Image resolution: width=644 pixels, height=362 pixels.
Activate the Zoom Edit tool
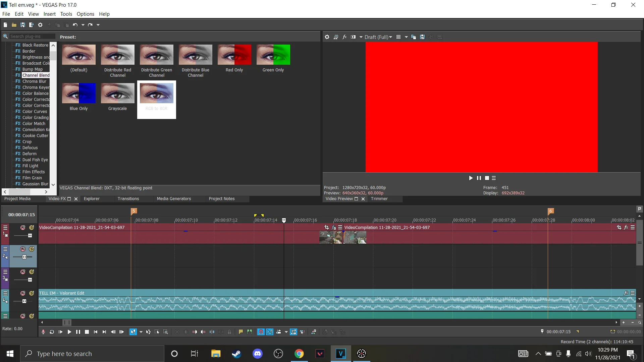tap(166, 332)
